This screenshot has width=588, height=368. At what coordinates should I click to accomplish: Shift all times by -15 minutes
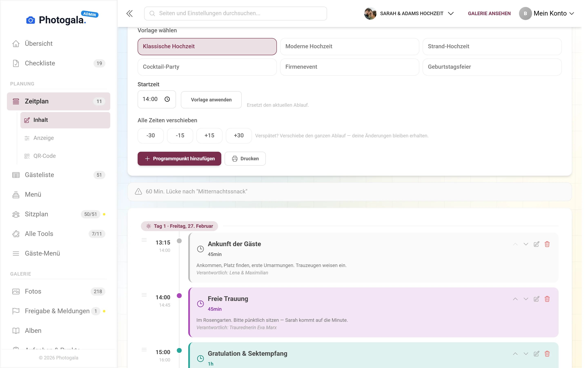(180, 136)
